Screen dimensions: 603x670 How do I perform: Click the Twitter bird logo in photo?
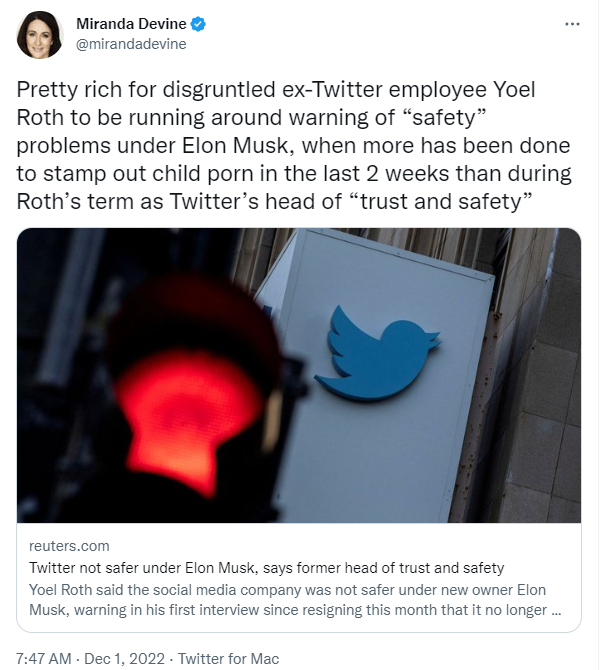coord(377,352)
